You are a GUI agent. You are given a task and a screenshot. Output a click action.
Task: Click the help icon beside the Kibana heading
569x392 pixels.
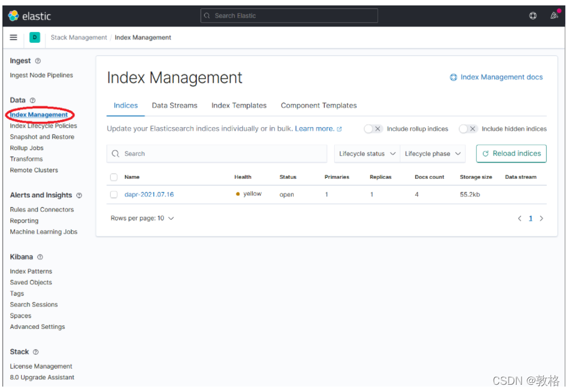(40, 257)
